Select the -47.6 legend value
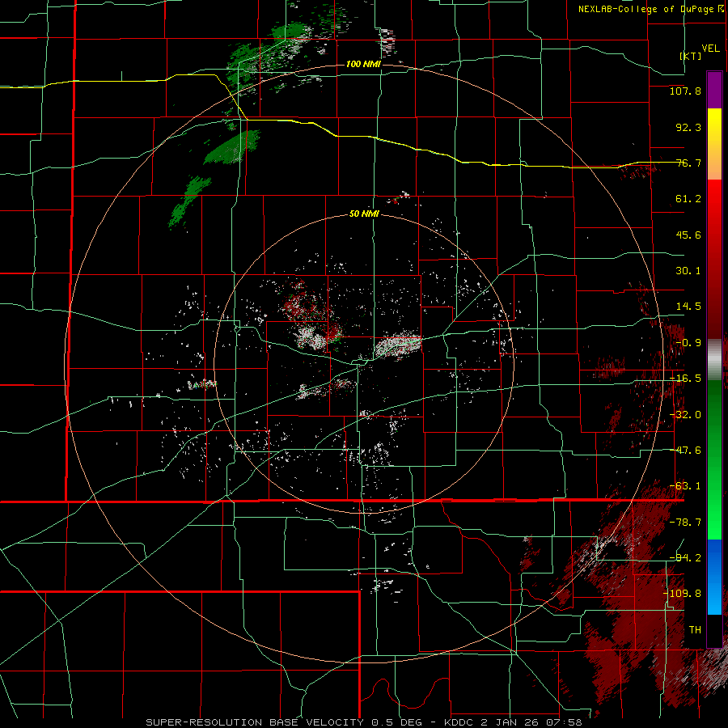 tap(685, 451)
